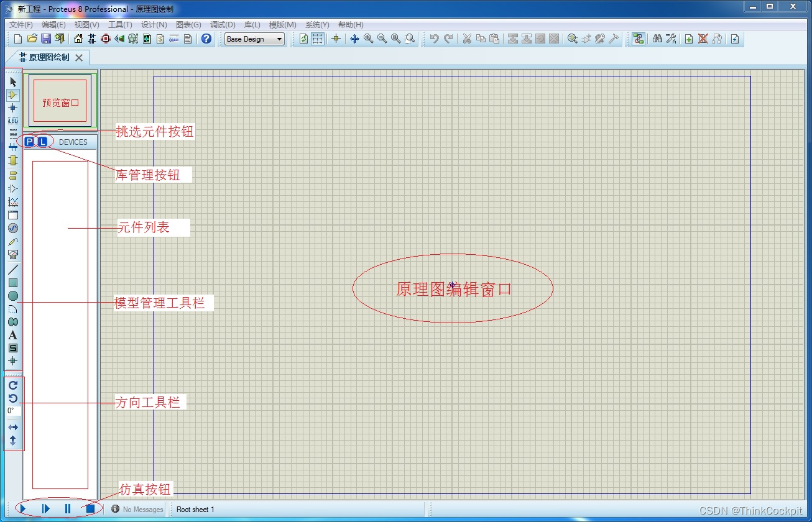Screen dimensions: 812x522
Task: Toggle the wire autorouter button
Action: [638, 39]
